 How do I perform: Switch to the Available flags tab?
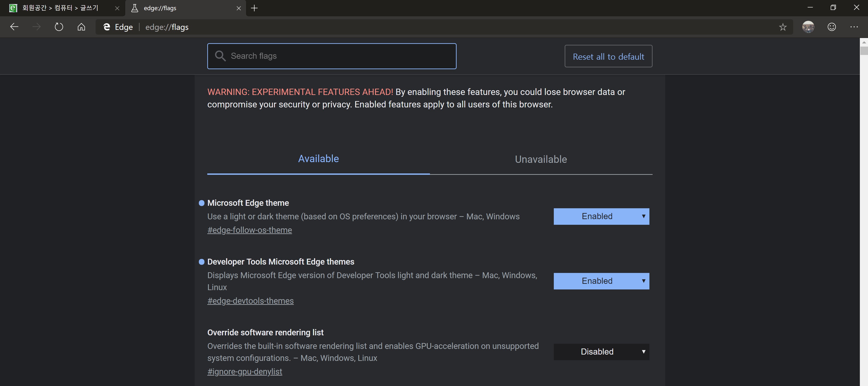pos(318,159)
